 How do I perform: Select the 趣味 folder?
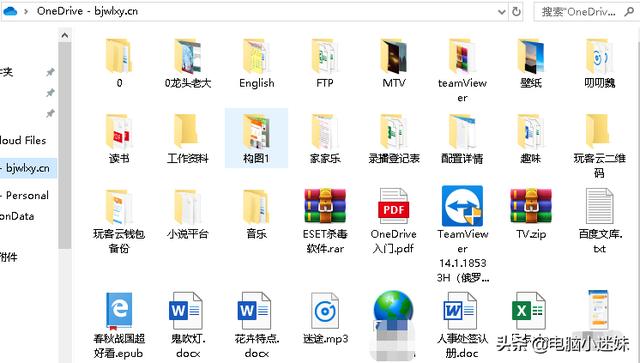click(x=531, y=139)
